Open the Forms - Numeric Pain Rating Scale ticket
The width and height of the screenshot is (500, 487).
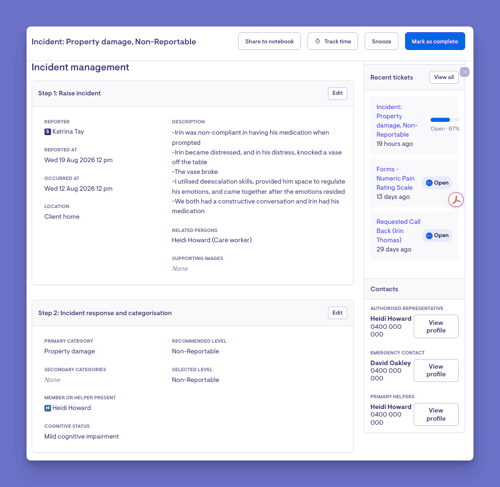395,178
